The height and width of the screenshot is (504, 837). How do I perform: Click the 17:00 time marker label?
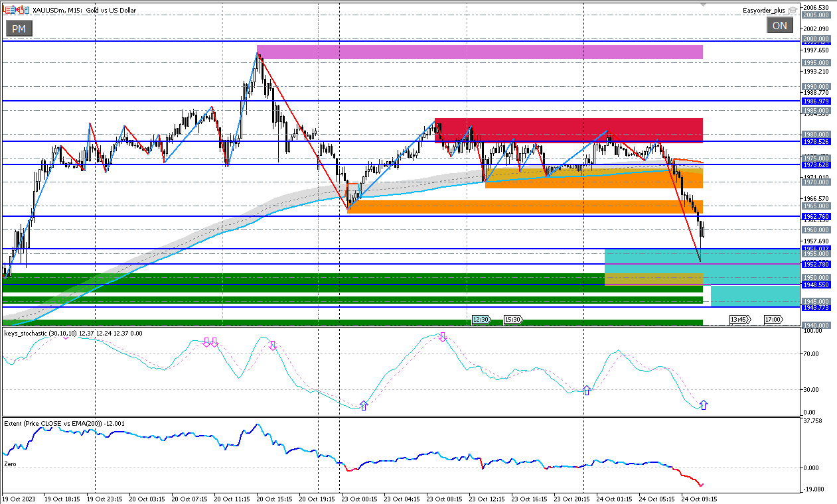click(772, 320)
